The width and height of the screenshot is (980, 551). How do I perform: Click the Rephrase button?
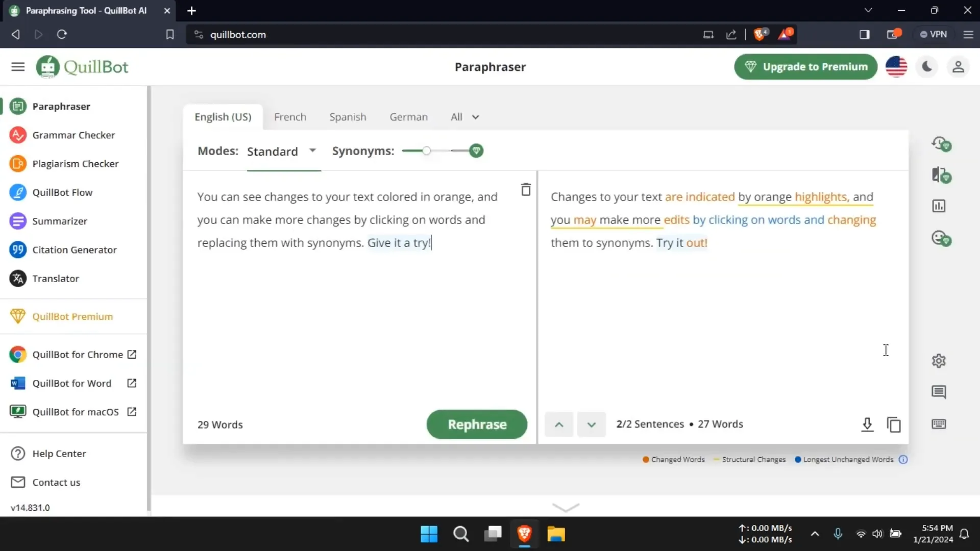(477, 424)
